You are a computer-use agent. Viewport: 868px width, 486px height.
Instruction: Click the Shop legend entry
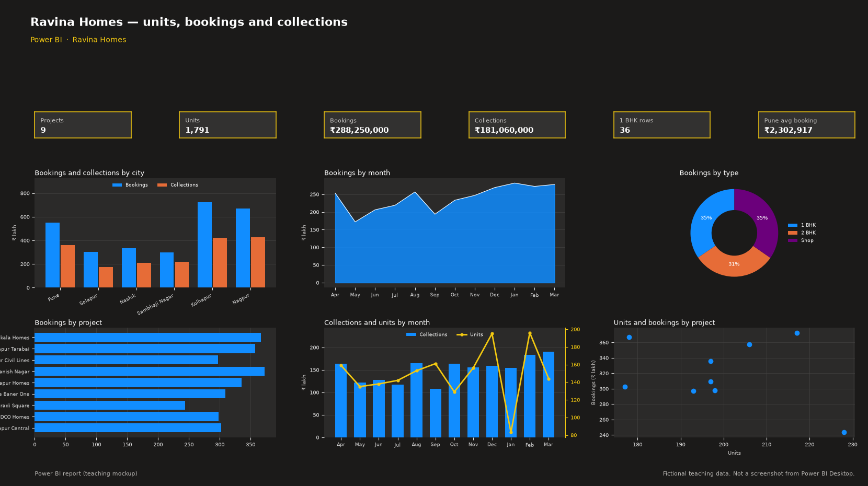pyautogui.click(x=801, y=240)
